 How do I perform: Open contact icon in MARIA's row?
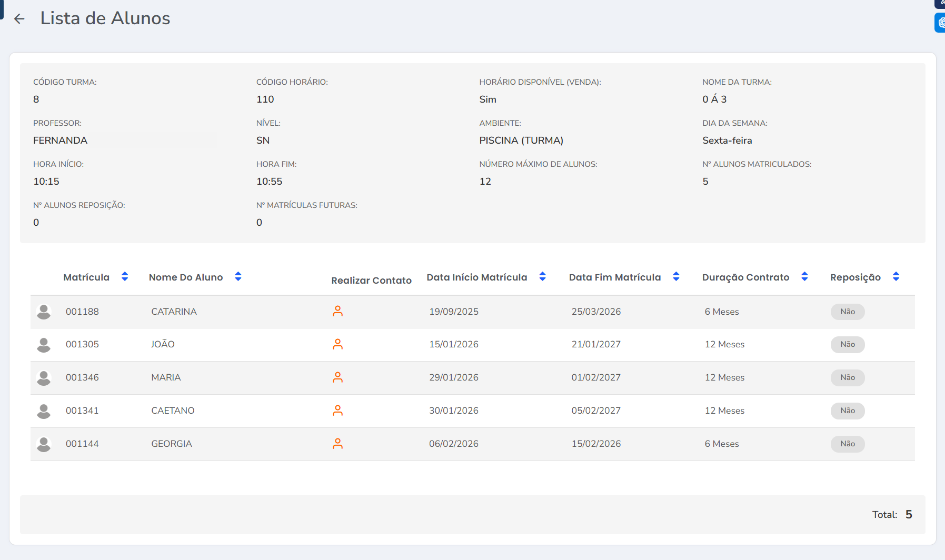pyautogui.click(x=337, y=377)
